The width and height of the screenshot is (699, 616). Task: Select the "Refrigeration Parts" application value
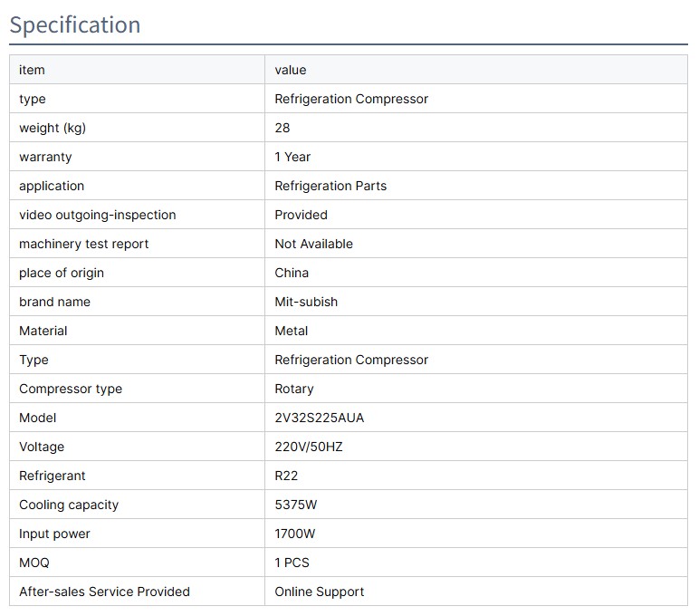pos(330,186)
